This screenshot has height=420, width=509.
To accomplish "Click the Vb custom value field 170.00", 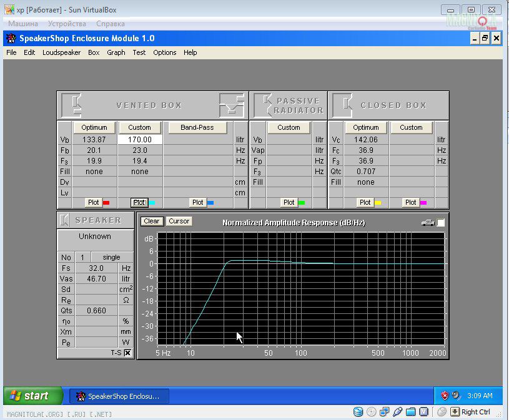I will point(140,140).
